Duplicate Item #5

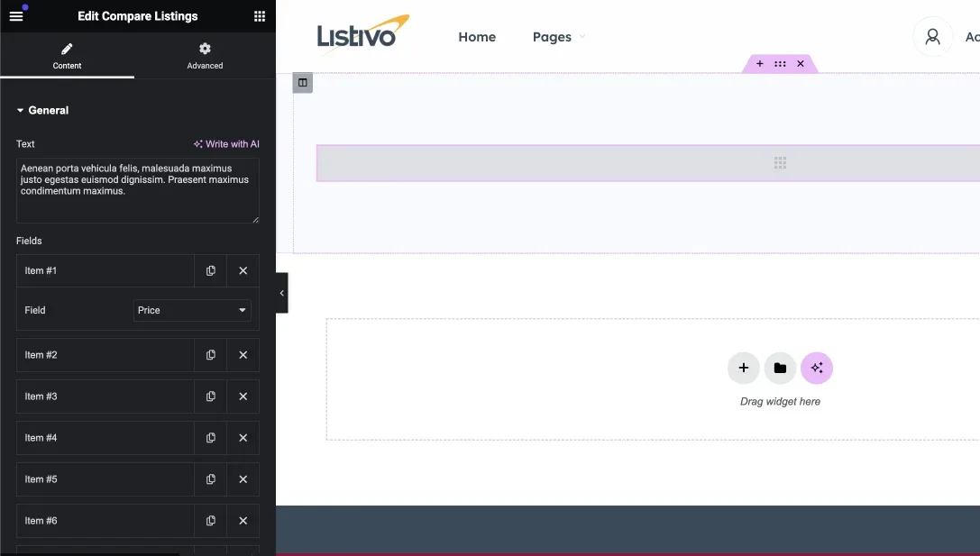[211, 479]
